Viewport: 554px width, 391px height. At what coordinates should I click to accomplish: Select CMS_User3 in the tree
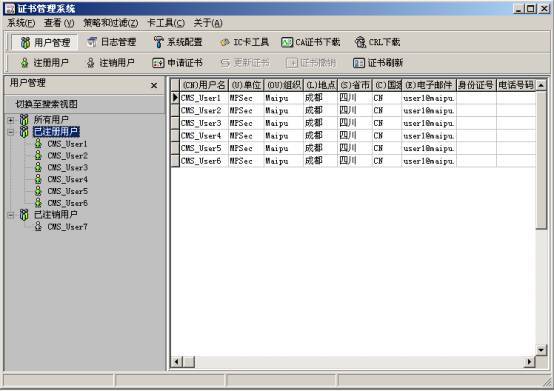(67, 167)
